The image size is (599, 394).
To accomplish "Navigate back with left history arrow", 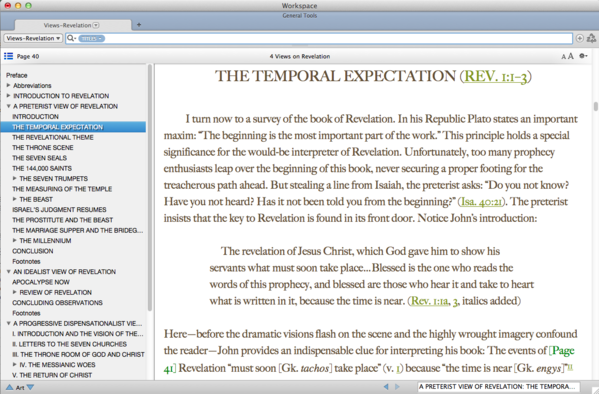I will pyautogui.click(x=386, y=387).
